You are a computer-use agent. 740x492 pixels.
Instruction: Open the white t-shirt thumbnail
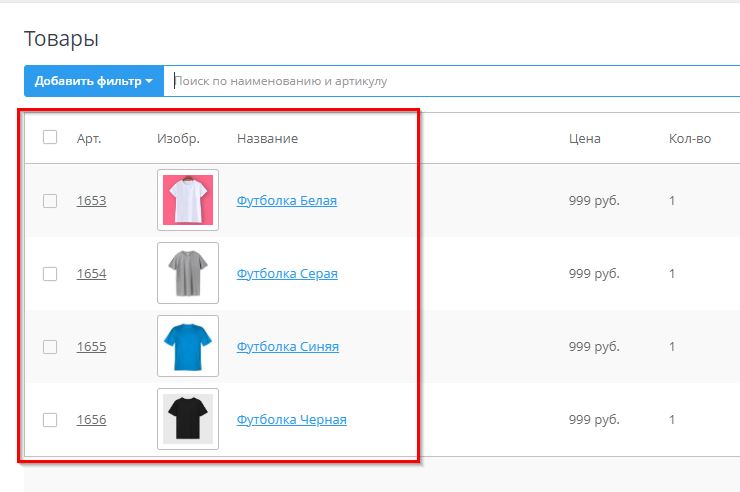click(188, 200)
